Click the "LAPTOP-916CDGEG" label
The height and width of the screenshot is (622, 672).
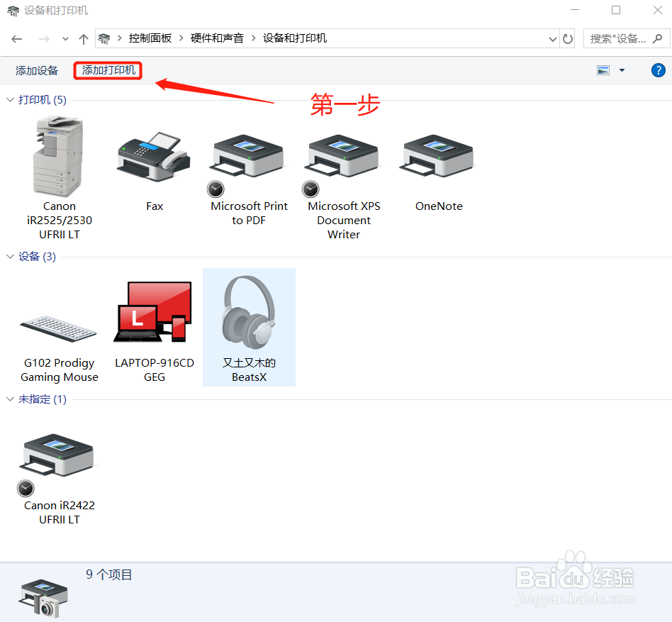point(155,370)
